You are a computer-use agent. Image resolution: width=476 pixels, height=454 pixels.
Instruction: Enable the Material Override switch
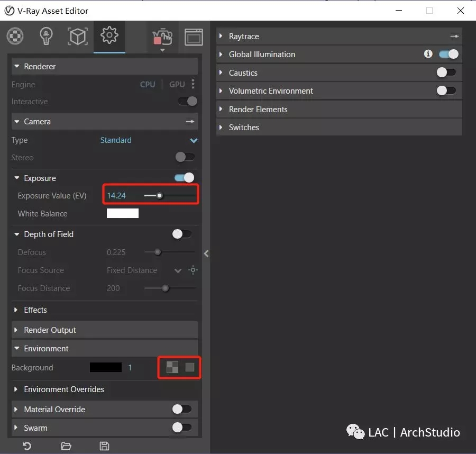[x=182, y=409]
